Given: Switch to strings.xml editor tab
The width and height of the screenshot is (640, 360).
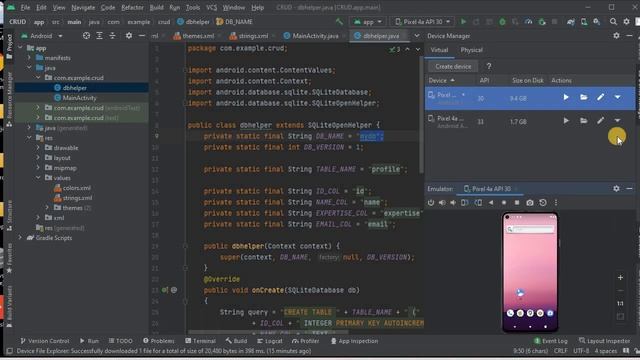Looking at the screenshot, I should click(x=249, y=36).
